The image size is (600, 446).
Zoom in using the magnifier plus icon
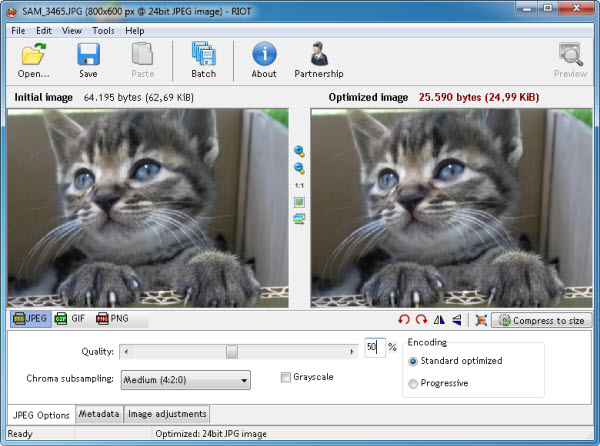[299, 151]
